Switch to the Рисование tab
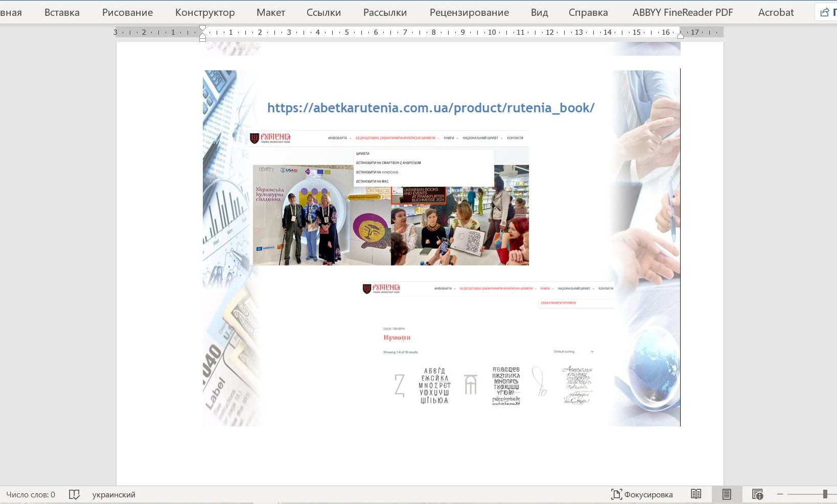The width and height of the screenshot is (837, 504). pyautogui.click(x=127, y=12)
